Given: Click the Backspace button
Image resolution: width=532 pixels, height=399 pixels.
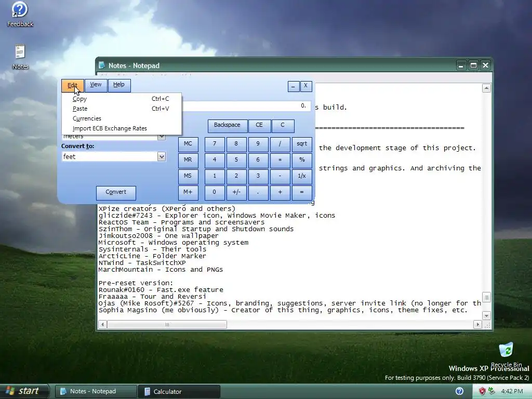Looking at the screenshot, I should point(227,125).
